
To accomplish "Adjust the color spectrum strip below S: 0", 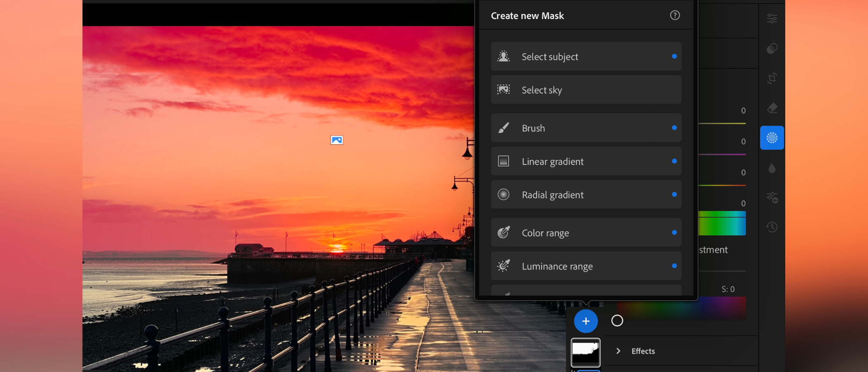I will coord(682,308).
